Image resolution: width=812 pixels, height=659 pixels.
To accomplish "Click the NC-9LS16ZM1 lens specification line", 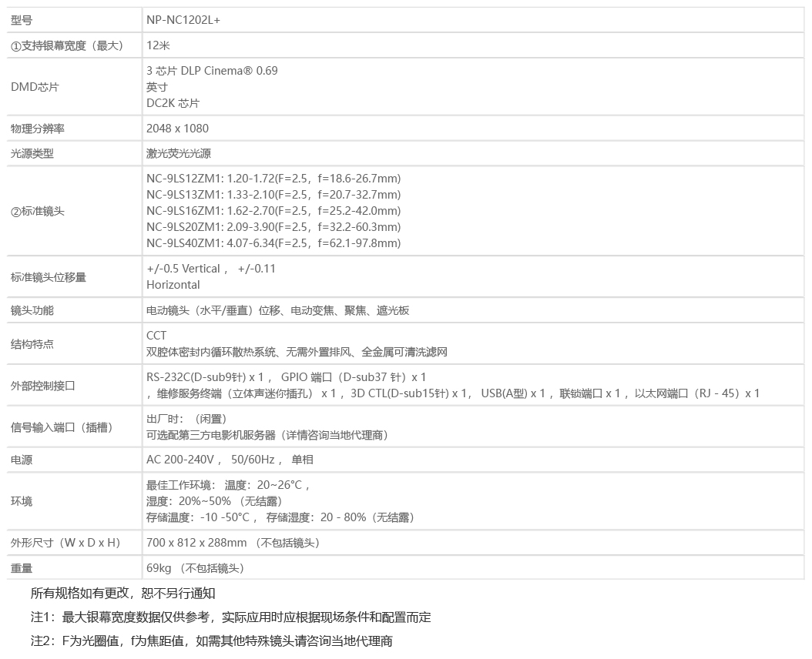I will coord(273,211).
